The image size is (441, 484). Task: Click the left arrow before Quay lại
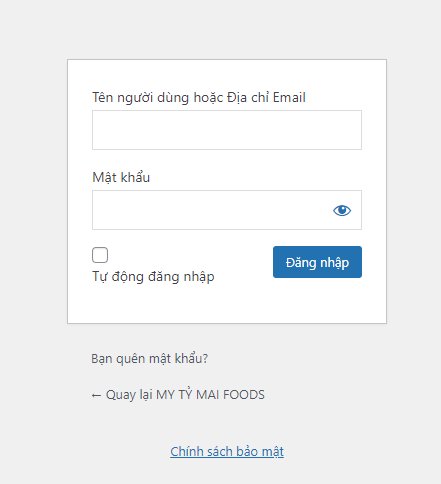coord(96,395)
